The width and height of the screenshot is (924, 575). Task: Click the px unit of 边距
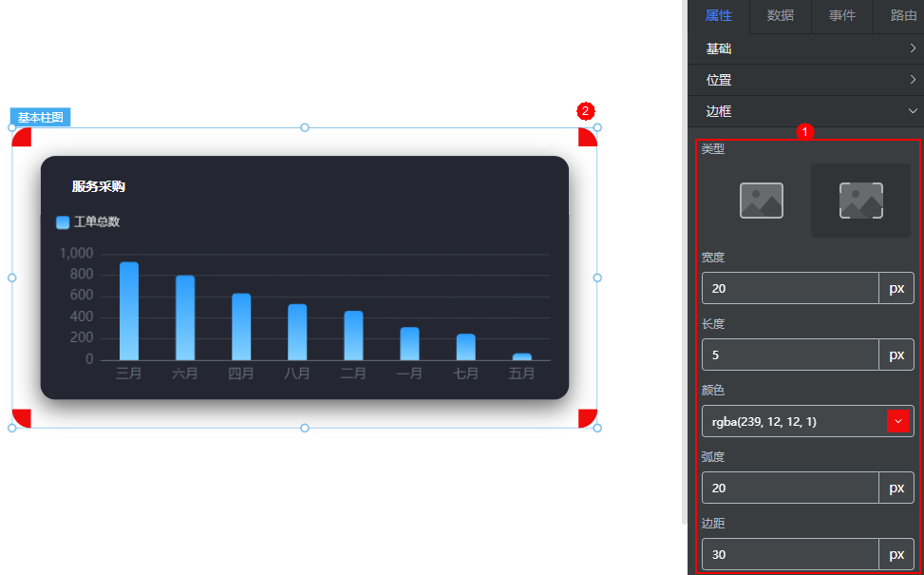896,554
